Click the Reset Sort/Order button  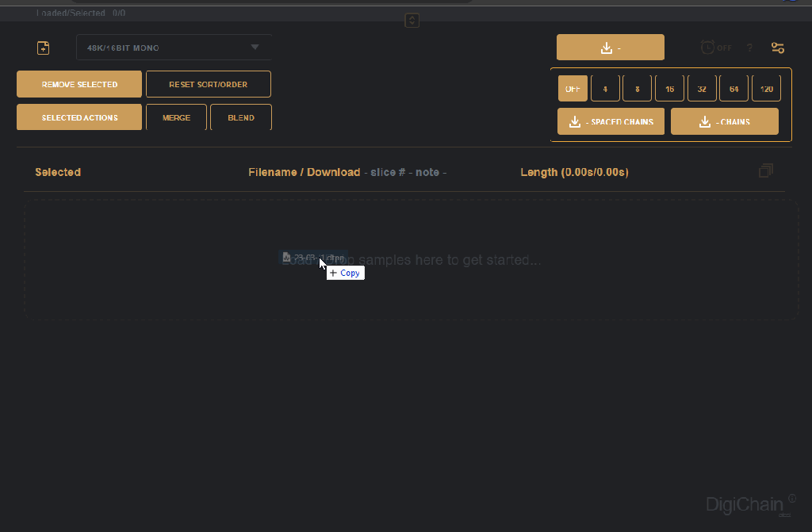pyautogui.click(x=208, y=84)
